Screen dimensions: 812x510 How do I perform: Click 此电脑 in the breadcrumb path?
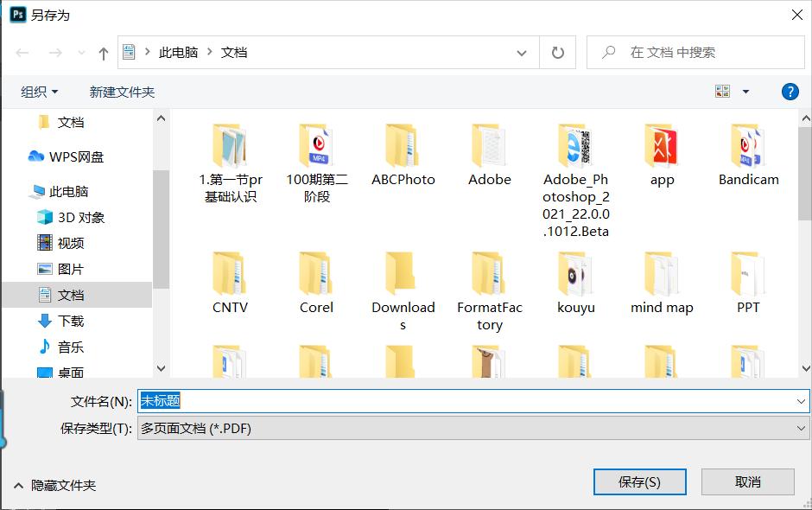pyautogui.click(x=178, y=52)
